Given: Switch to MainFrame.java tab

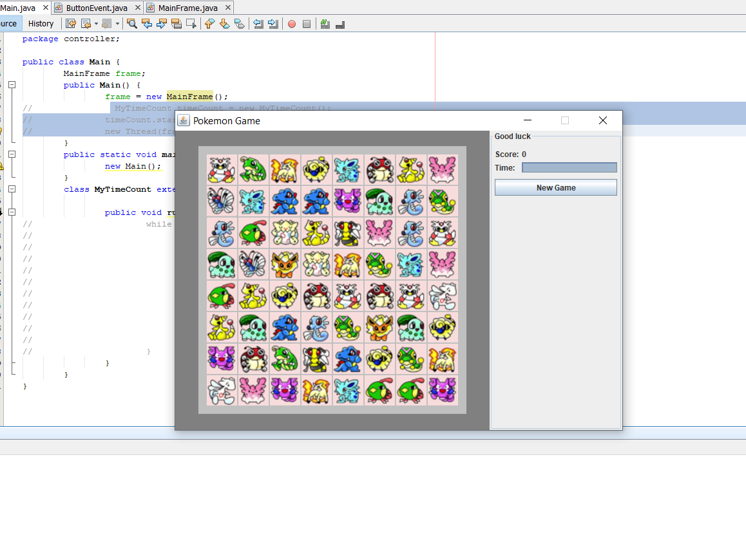Looking at the screenshot, I should tap(187, 8).
